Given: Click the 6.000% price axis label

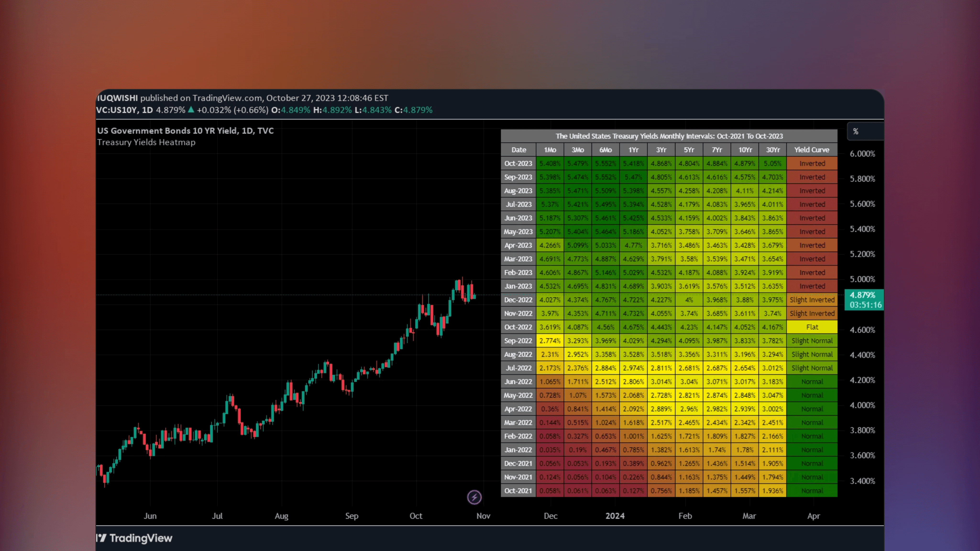Looking at the screenshot, I should [862, 154].
